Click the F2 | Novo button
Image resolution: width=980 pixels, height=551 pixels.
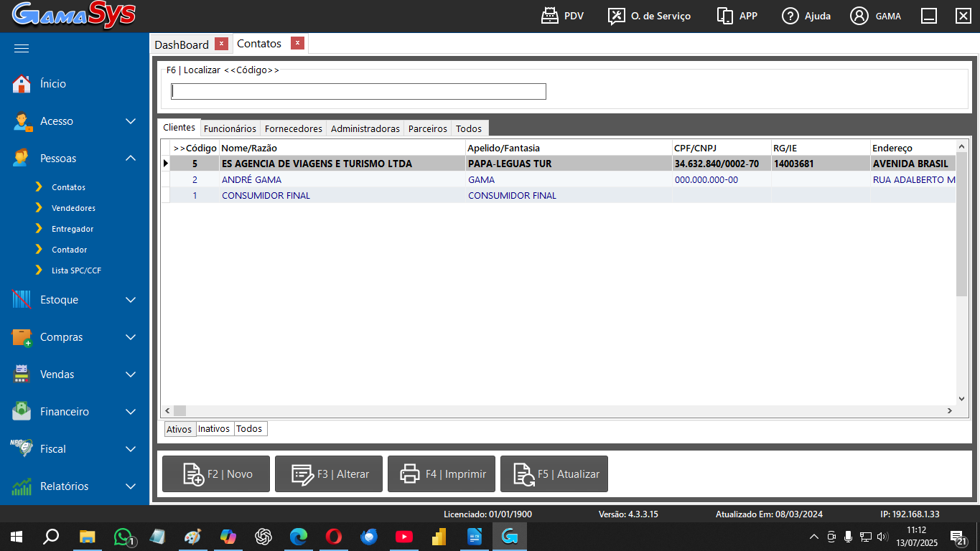coord(216,474)
